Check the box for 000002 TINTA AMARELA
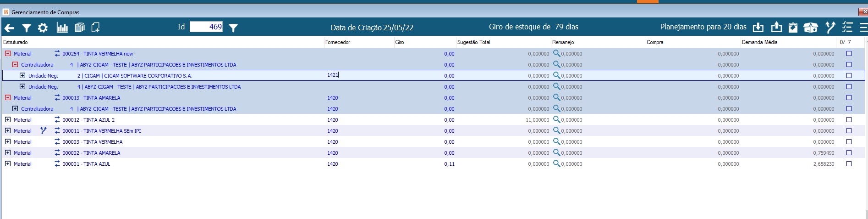 [849, 153]
